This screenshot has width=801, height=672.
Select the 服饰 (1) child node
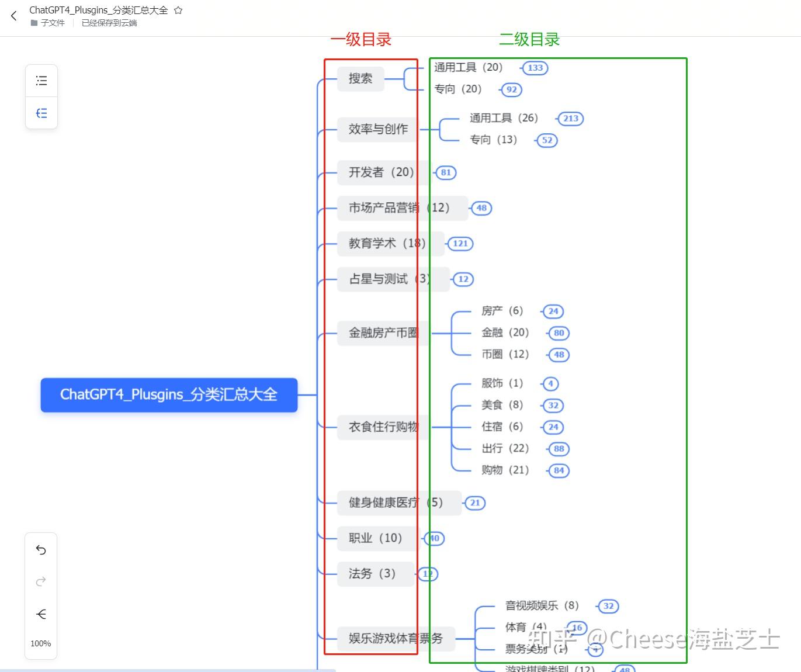tap(502, 383)
